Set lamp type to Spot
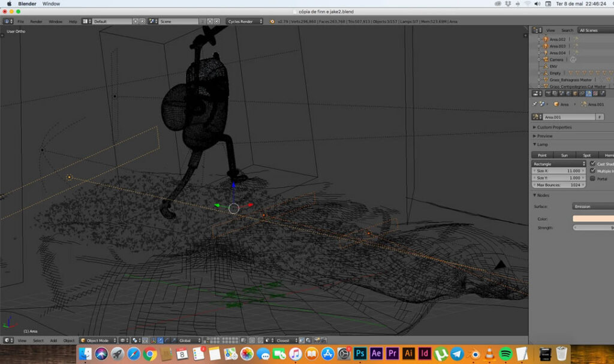Screen dimensions: 614x364 click(x=587, y=155)
